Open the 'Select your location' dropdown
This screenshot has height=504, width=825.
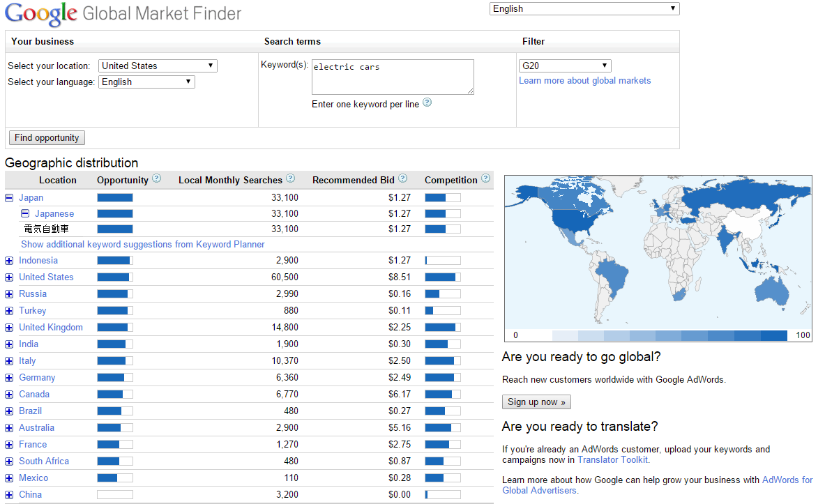(x=158, y=66)
